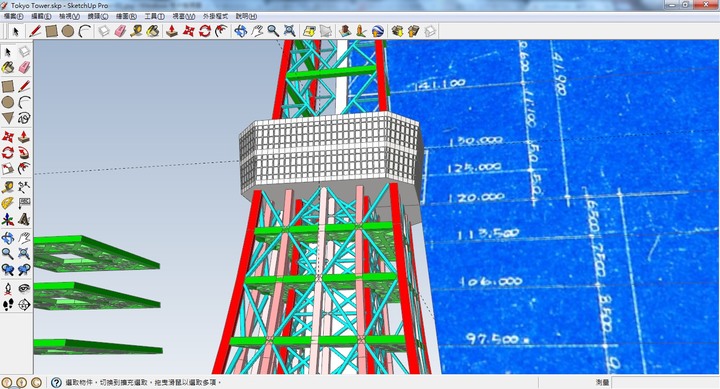Screen dimensions: 720x389
Task: Click the Share Model icon
Action: coord(413,31)
